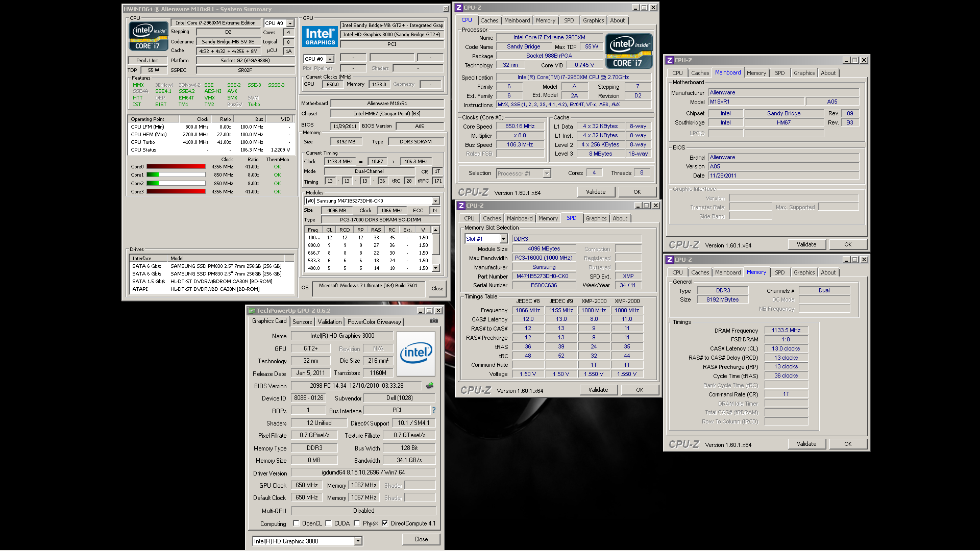The width and height of the screenshot is (980, 551).
Task: Click the CPU-Z Z icon in Mainboard window title
Action: 670,60
